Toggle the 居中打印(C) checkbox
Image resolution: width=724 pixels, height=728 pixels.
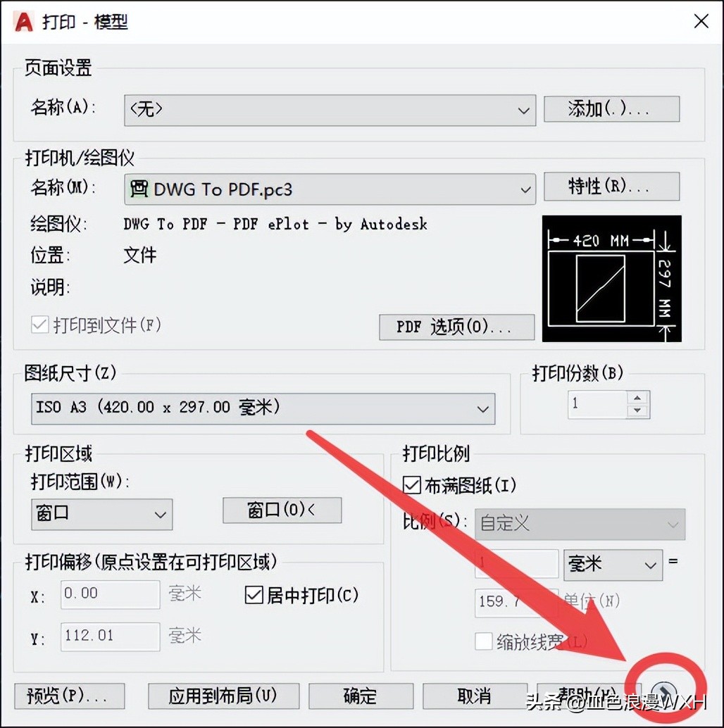point(254,595)
